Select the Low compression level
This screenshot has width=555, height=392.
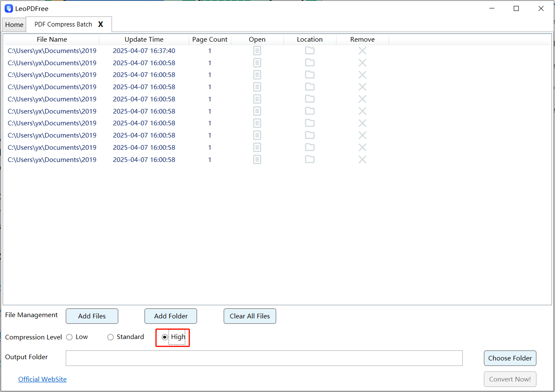[70, 337]
